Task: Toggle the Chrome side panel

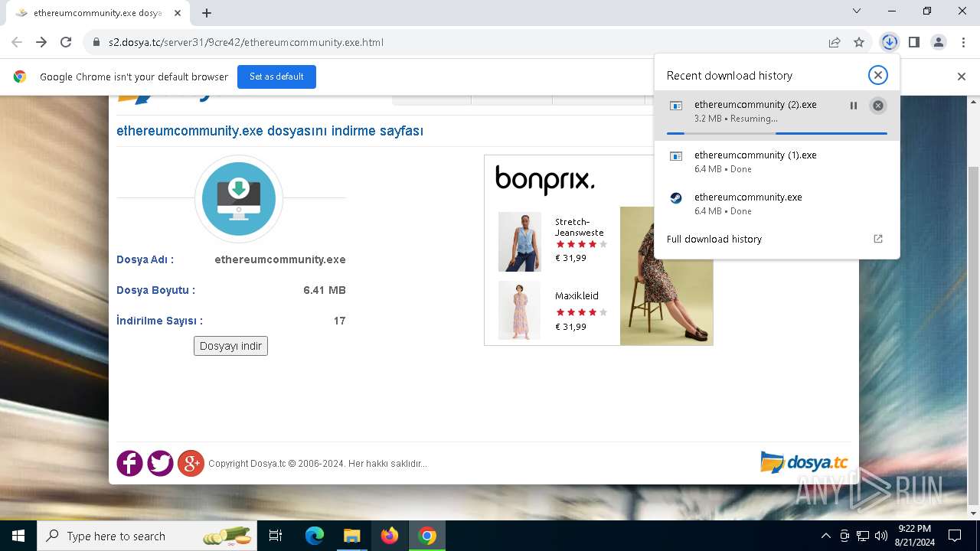Action: 914,42
